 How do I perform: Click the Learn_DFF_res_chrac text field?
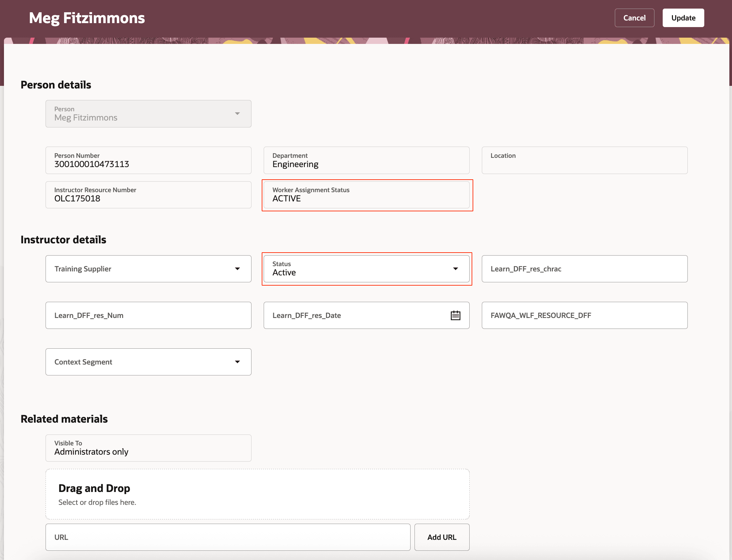click(584, 269)
